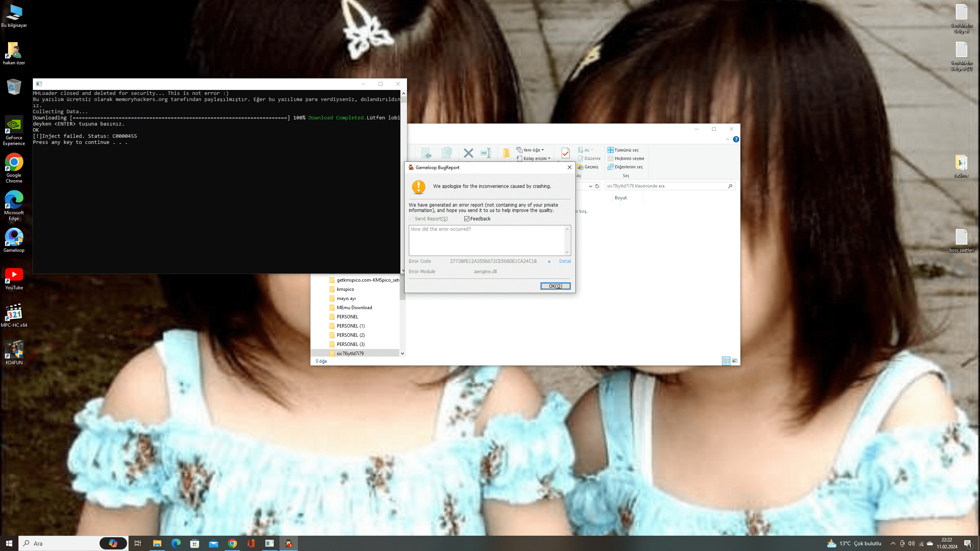Select the GeForce Experience desktop icon

[x=14, y=131]
